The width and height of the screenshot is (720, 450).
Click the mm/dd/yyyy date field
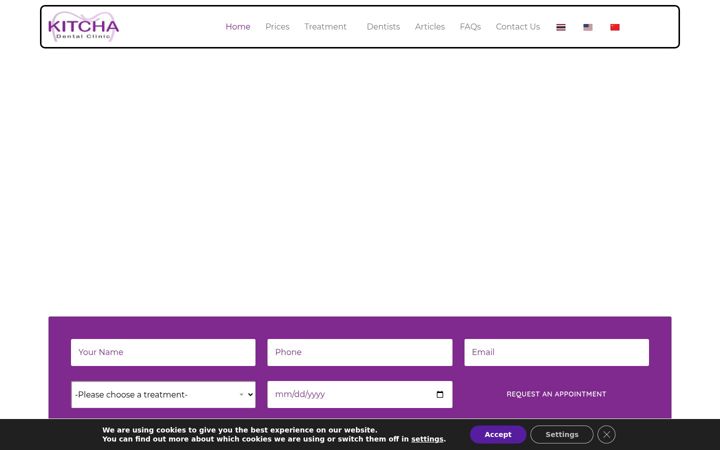[x=360, y=394]
